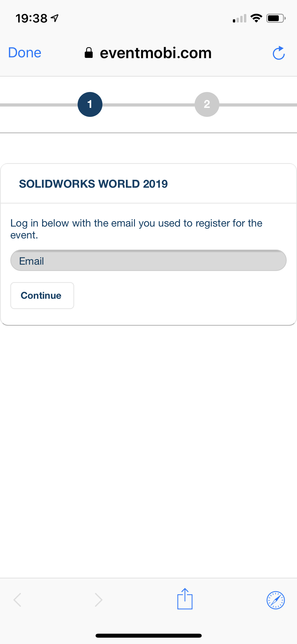Tap the back navigation arrow
The image size is (297, 644).
[x=17, y=600]
